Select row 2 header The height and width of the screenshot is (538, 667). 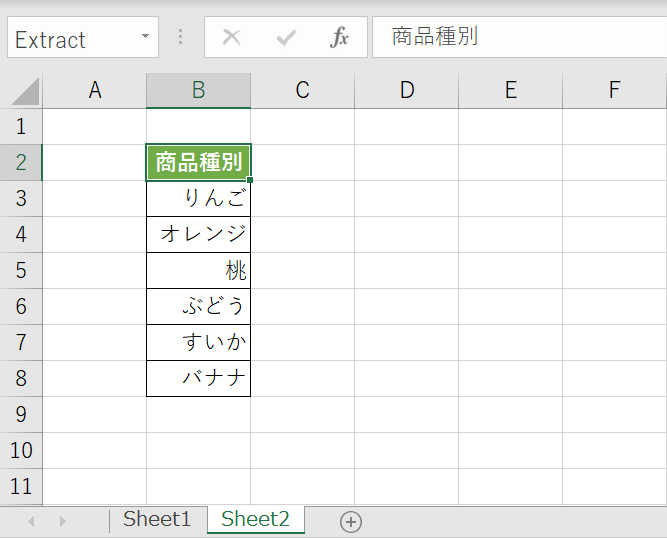21,162
